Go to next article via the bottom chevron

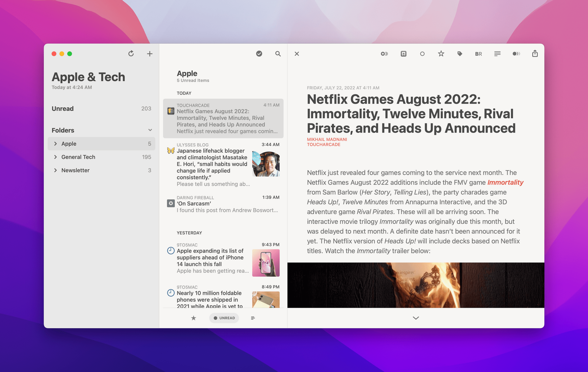click(x=416, y=318)
